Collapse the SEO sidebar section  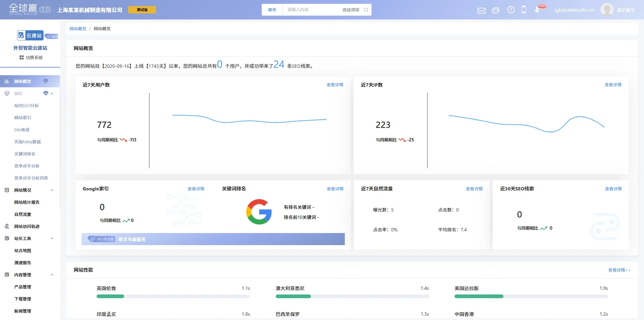(x=52, y=94)
